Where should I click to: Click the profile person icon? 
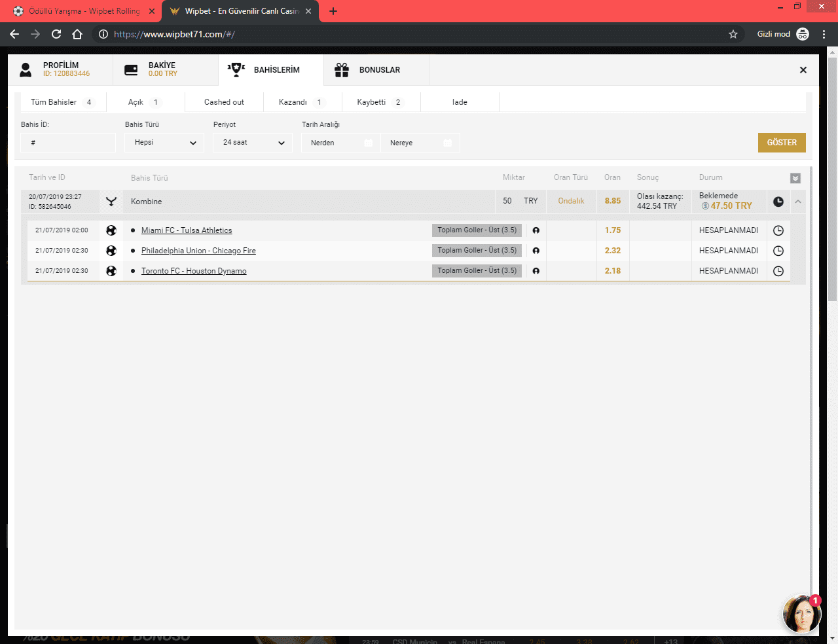click(x=26, y=70)
